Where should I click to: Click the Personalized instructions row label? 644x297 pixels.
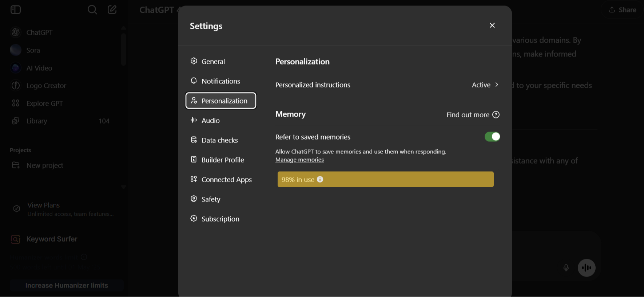click(x=313, y=85)
